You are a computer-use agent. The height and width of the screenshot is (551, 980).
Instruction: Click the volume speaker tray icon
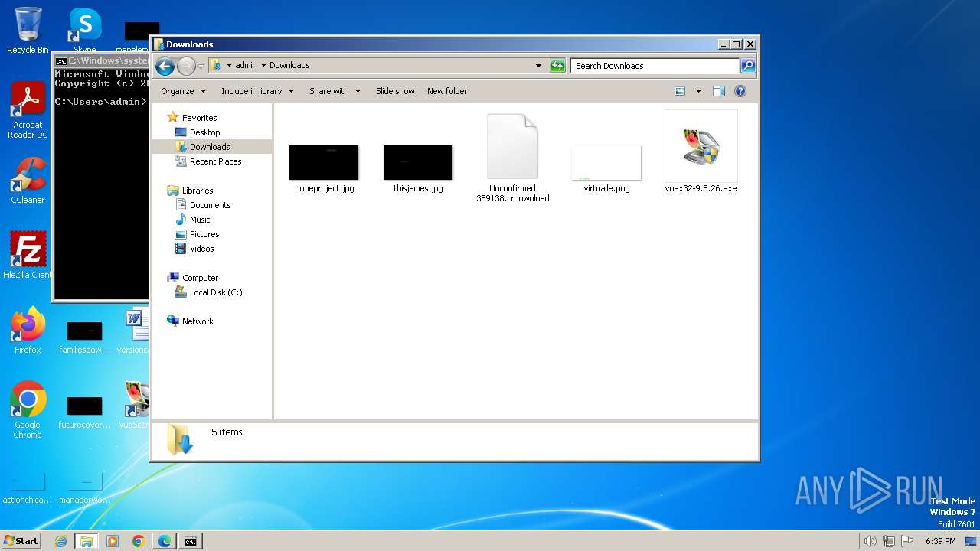871,541
